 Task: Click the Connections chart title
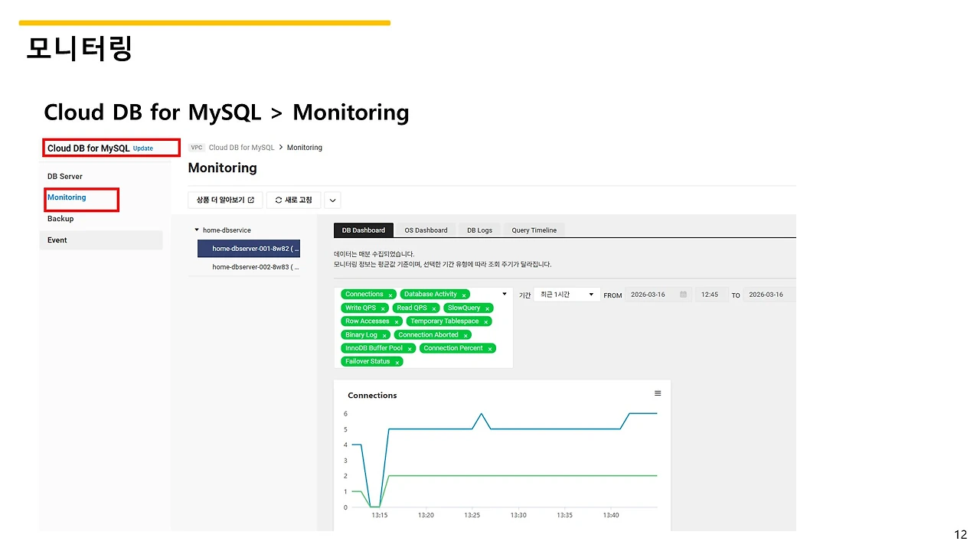(x=372, y=396)
